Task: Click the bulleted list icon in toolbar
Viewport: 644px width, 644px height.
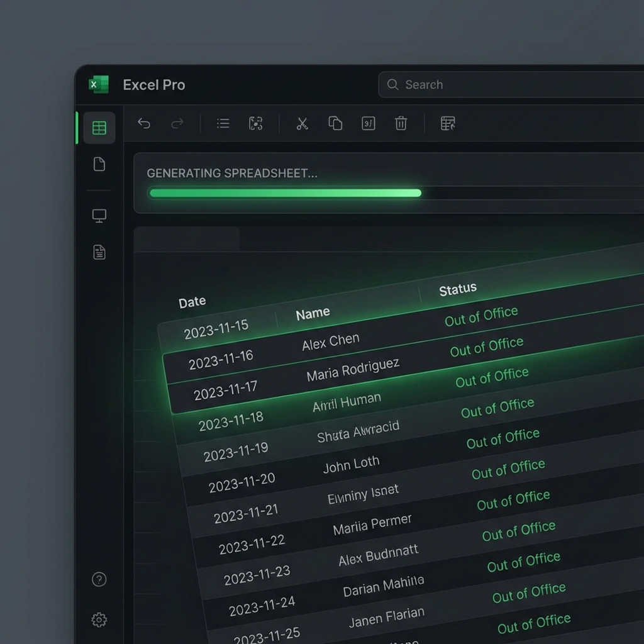Action: (x=222, y=123)
